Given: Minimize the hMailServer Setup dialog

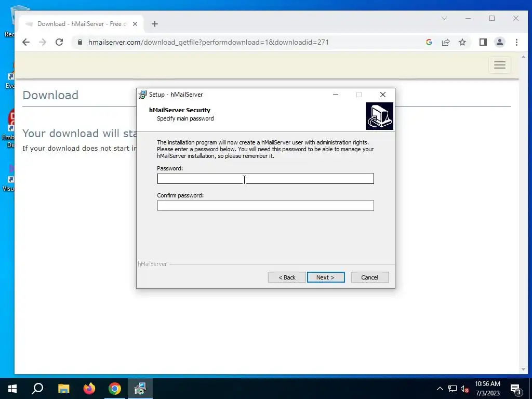Looking at the screenshot, I should click(336, 95).
